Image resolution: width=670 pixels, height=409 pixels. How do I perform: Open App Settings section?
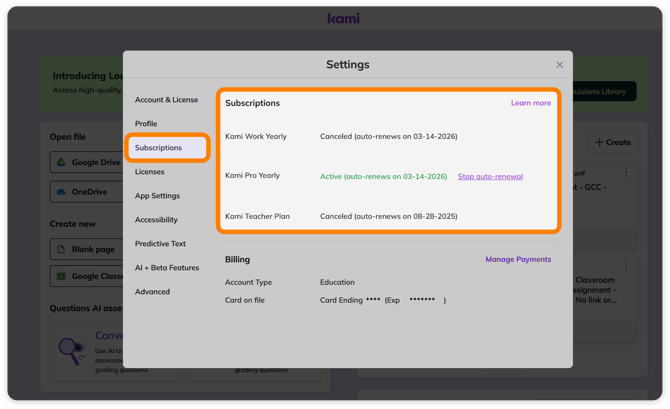157,195
